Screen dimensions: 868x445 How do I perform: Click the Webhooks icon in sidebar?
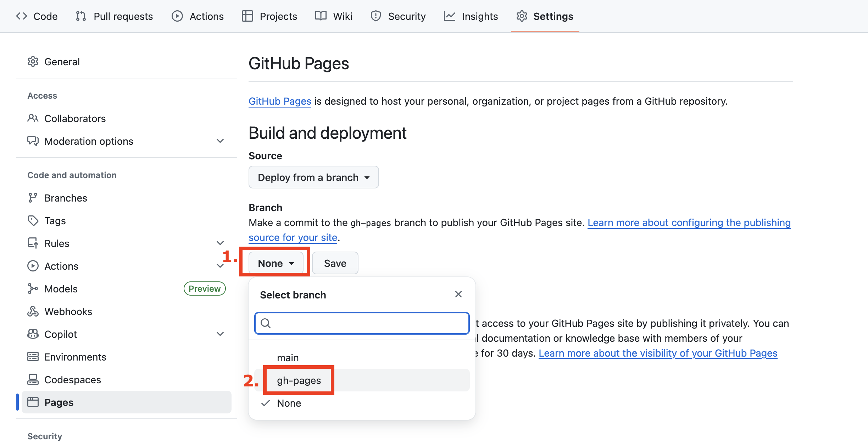point(33,312)
